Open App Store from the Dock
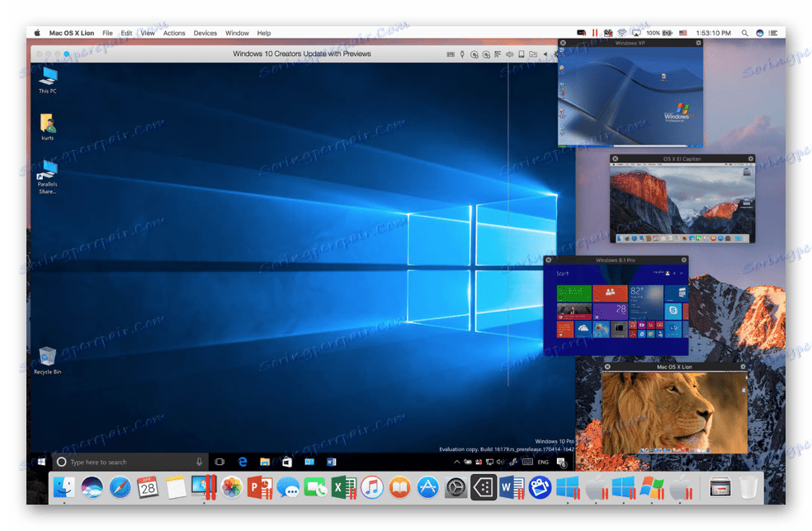812x531 pixels. (x=427, y=487)
